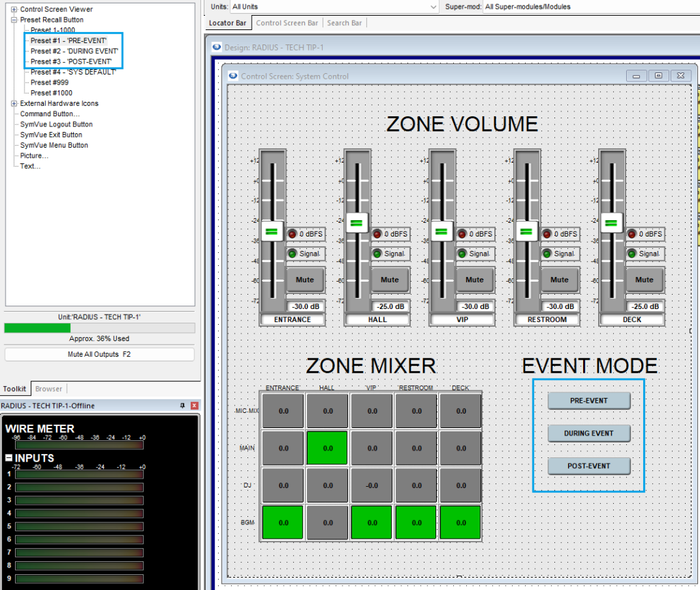Toggle MAIN to HALL mixer crosspoint
This screenshot has height=590, width=700.
coord(327,448)
